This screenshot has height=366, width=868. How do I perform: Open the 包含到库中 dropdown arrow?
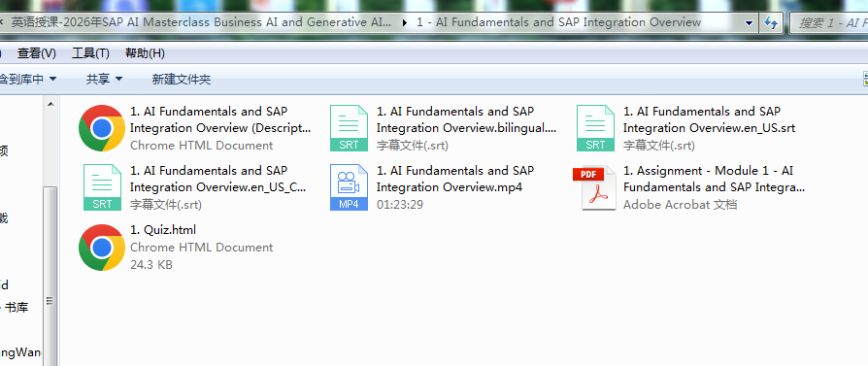53,80
